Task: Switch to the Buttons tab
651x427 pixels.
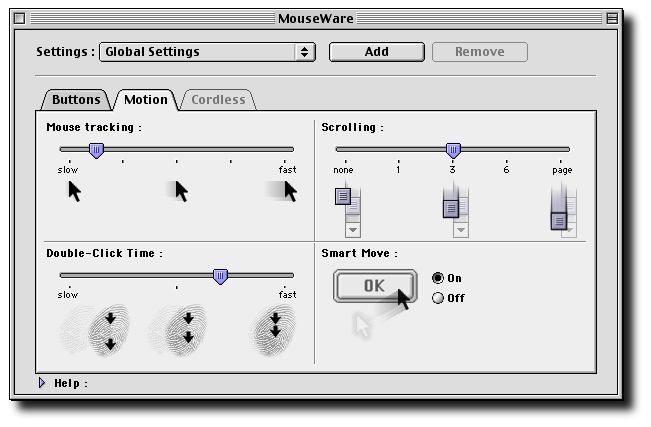Action: tap(76, 100)
